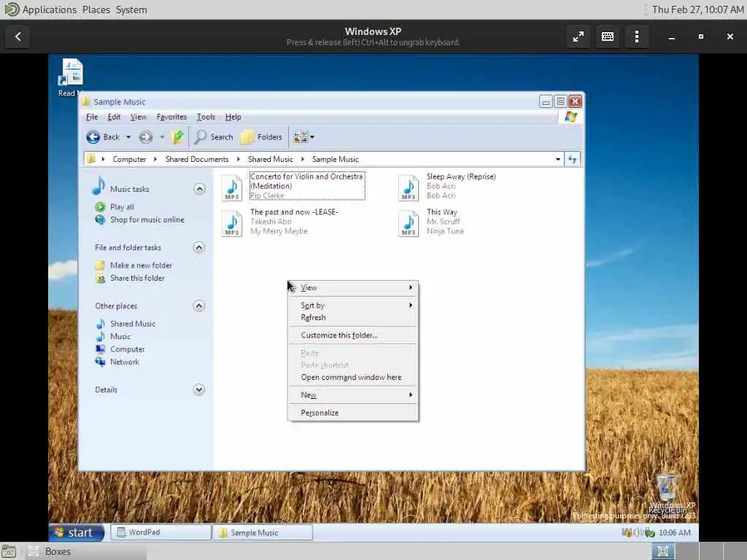Viewport: 747px width, 560px height.
Task: Select the Concerto for Violin MP3 file icon
Action: 232,188
